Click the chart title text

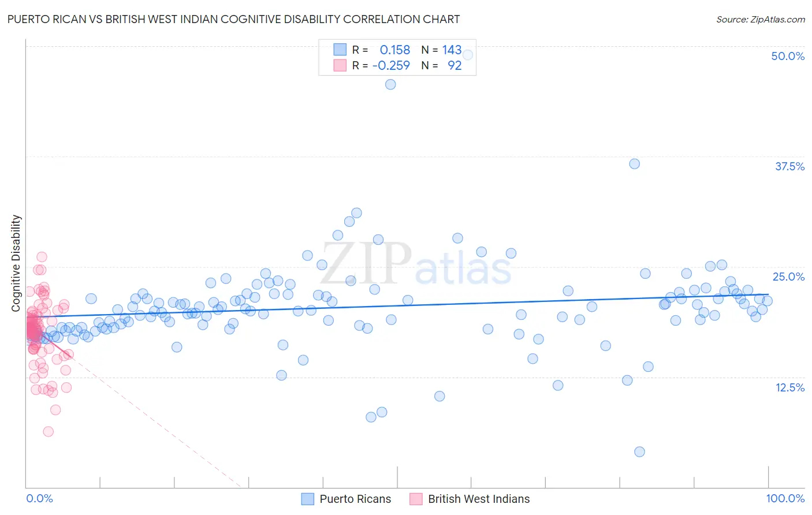[x=233, y=19]
